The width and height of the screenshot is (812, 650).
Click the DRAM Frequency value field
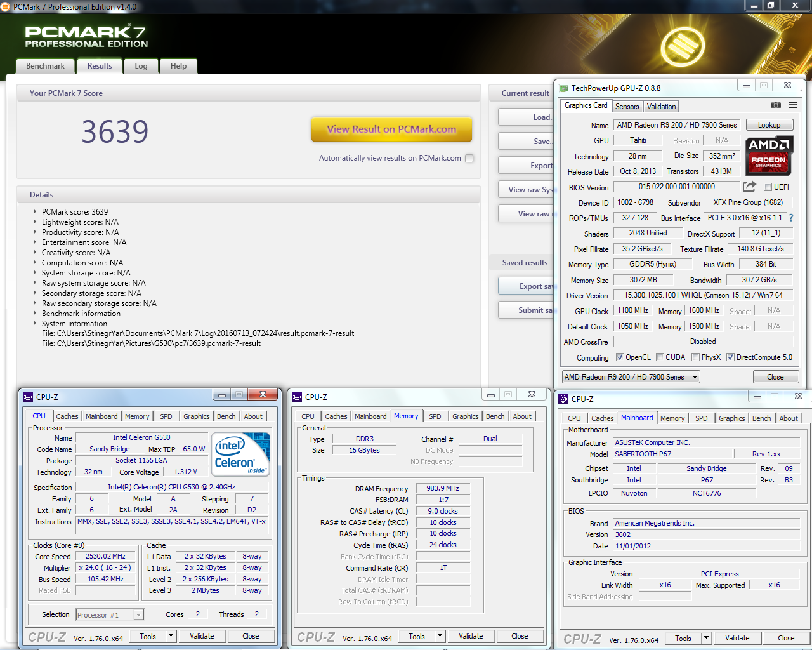click(x=443, y=489)
